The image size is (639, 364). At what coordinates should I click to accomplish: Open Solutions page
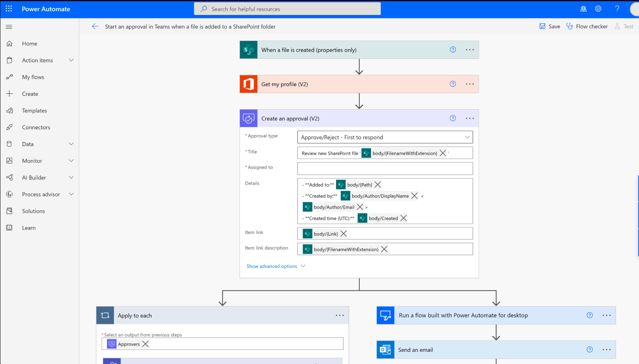coord(33,211)
